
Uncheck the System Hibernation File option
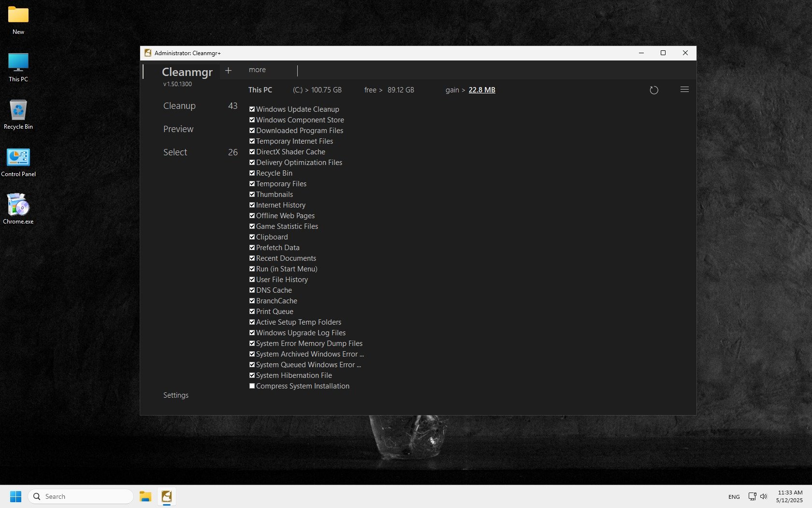pyautogui.click(x=252, y=375)
